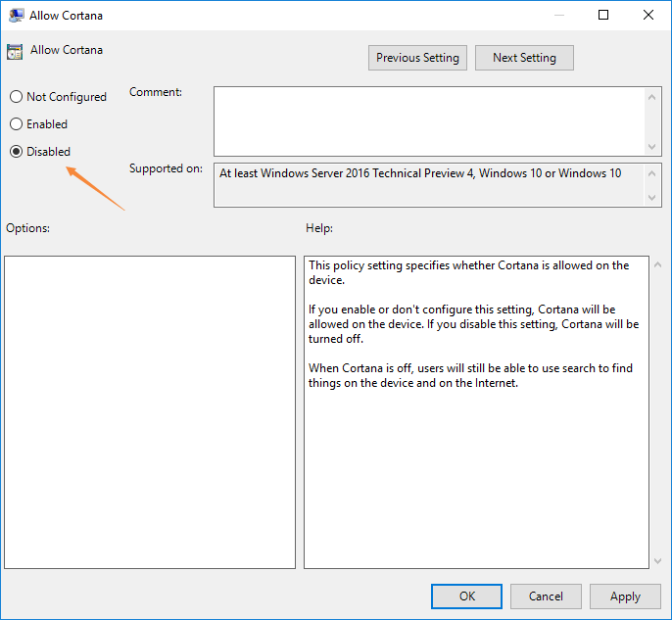Click into the Comment text box

[x=429, y=121]
